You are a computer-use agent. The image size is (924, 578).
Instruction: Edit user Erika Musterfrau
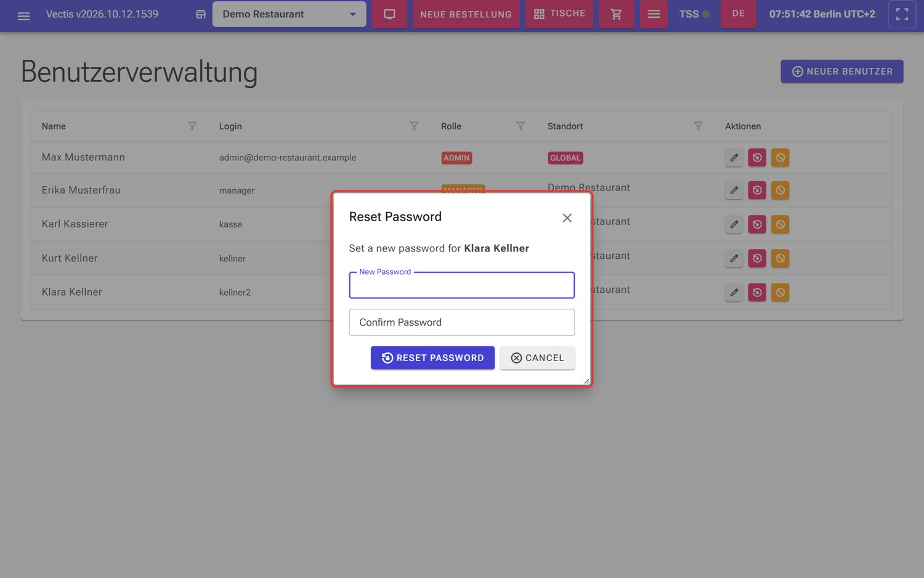(734, 190)
